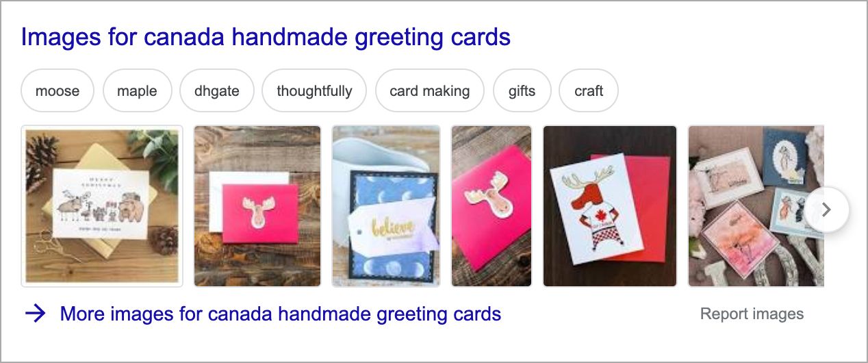Click 'More images for canada handmade greeting cards'

pos(281,314)
